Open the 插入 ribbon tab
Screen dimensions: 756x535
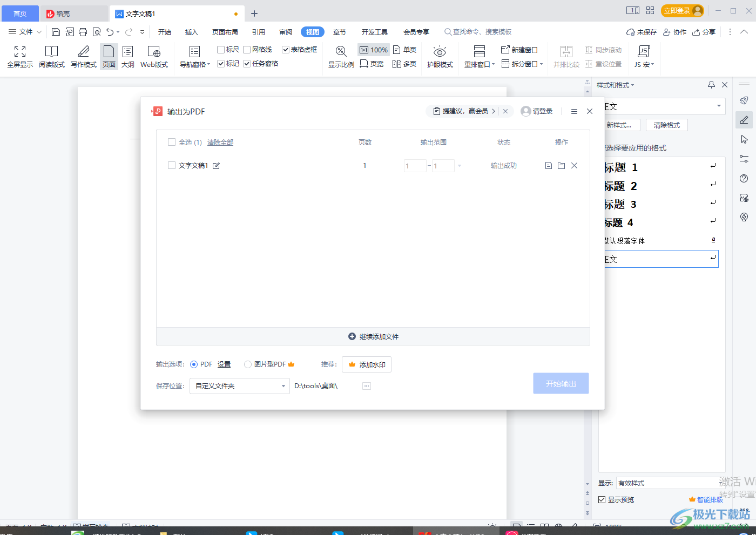192,32
